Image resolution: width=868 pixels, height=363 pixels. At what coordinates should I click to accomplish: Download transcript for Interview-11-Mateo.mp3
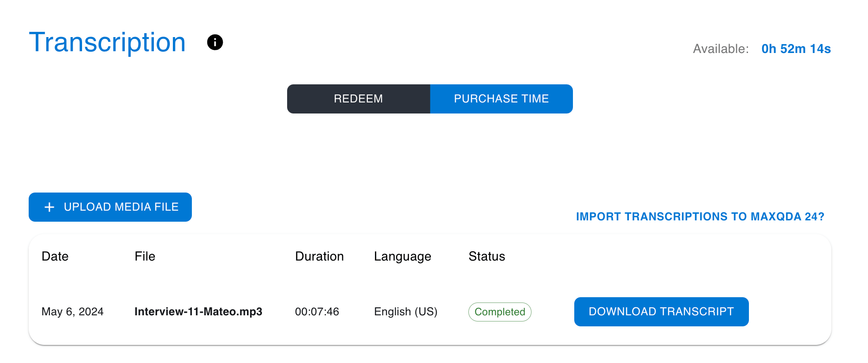661,312
